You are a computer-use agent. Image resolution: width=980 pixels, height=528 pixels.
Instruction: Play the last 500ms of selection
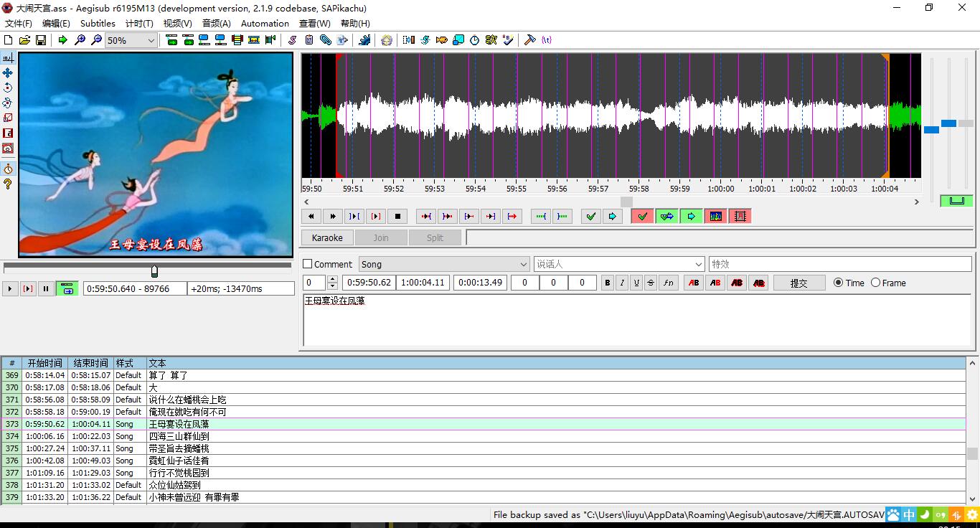(491, 216)
